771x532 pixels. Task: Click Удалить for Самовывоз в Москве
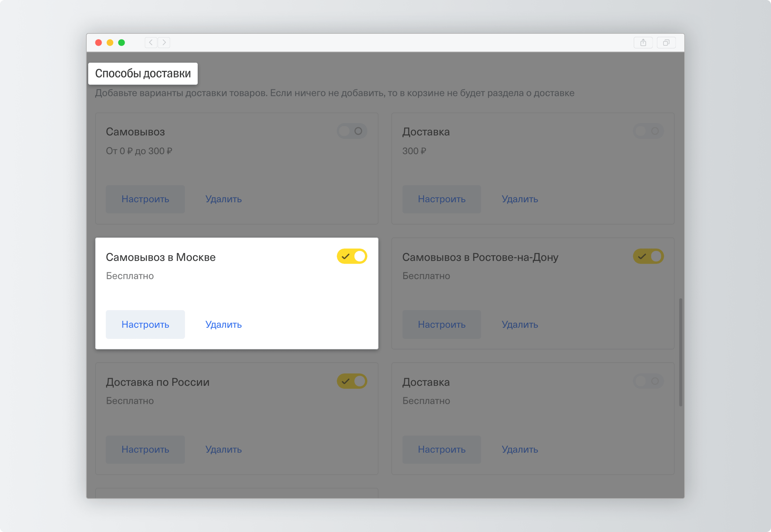[223, 324]
